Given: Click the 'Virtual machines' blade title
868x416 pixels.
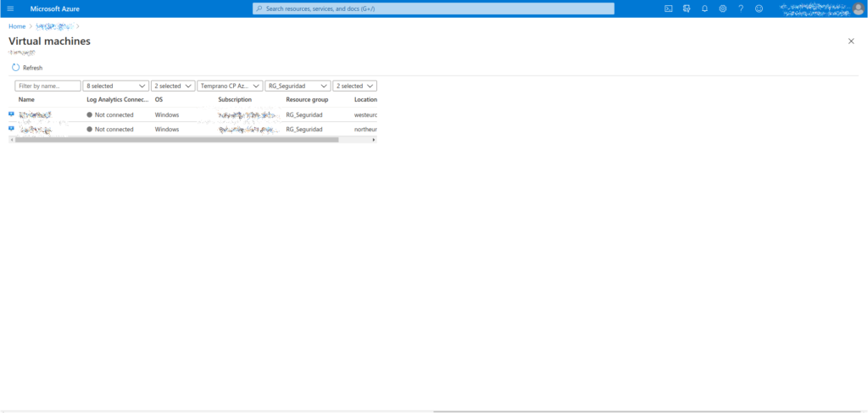Looking at the screenshot, I should pos(49,41).
